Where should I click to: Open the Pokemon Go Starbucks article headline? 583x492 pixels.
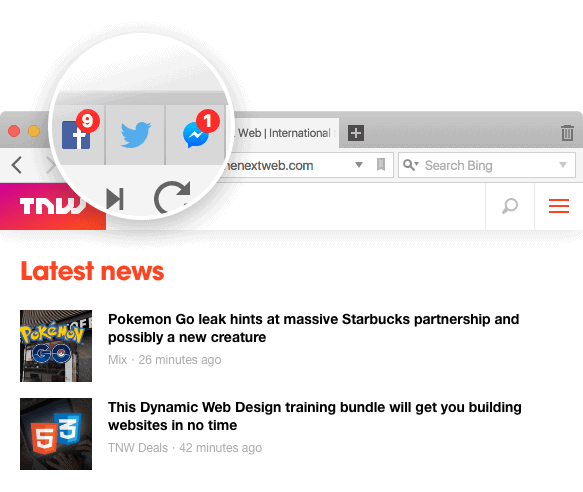pyautogui.click(x=313, y=328)
